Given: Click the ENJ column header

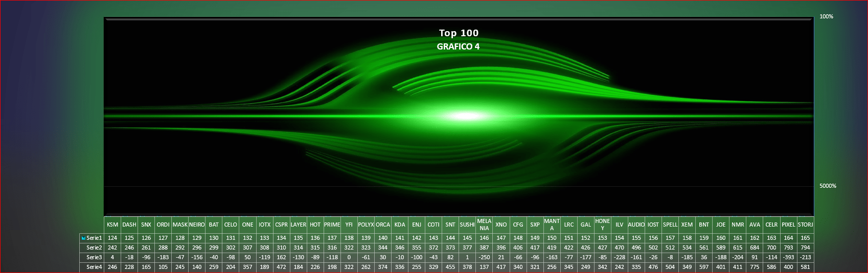Looking at the screenshot, I should coord(417,225).
